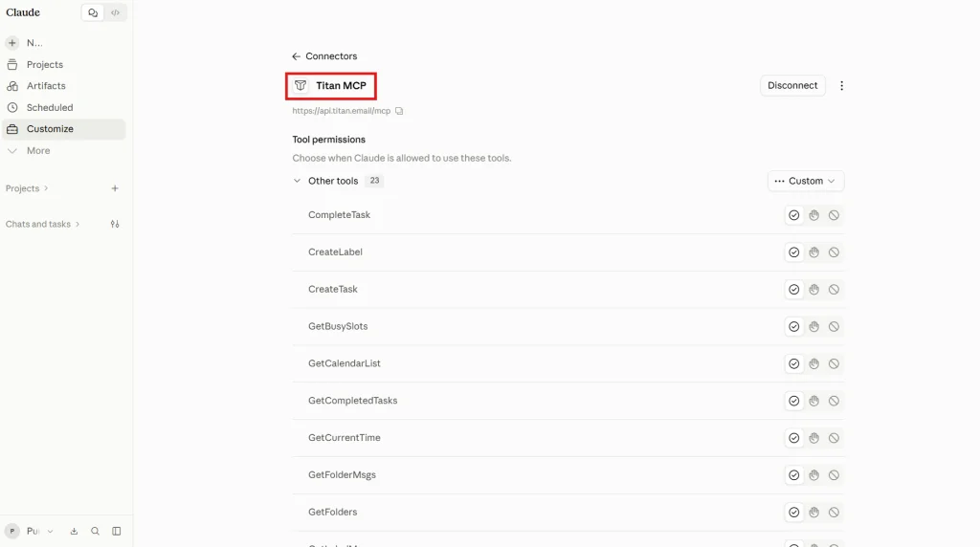Select Customize in sidebar
This screenshot has height=547, width=980.
[x=64, y=129]
